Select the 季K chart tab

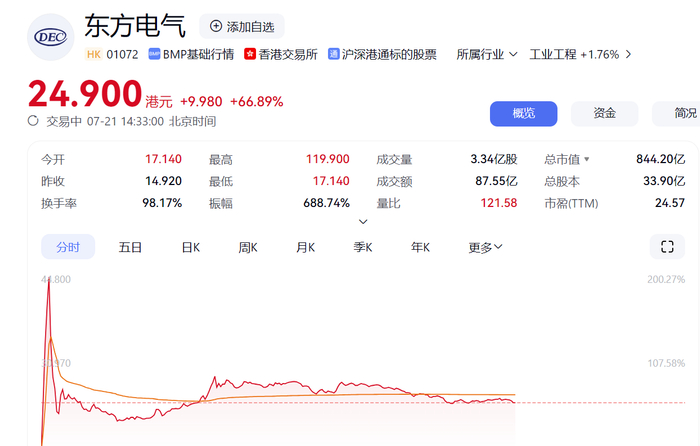coord(363,247)
